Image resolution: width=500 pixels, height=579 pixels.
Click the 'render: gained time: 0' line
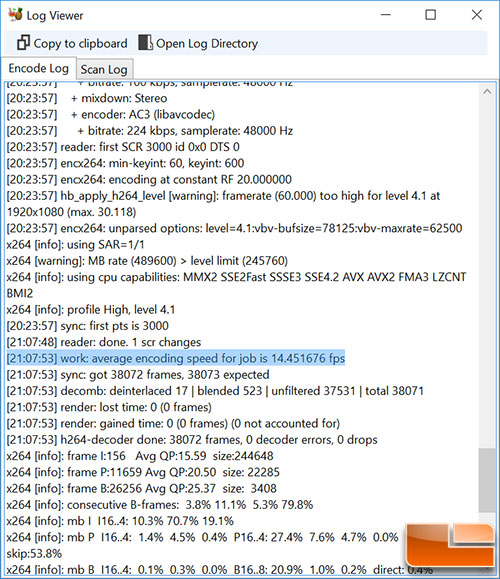pos(174,424)
